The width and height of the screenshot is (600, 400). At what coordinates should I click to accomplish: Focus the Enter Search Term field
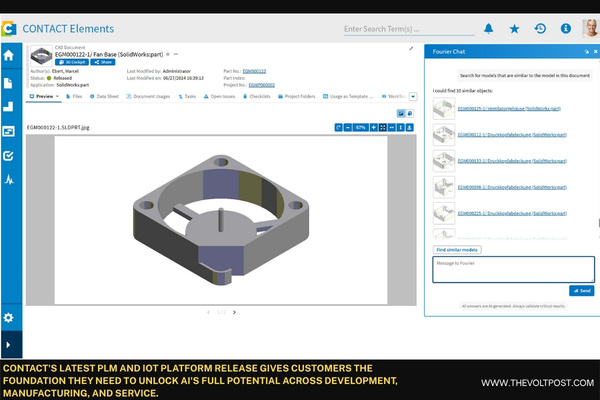click(409, 29)
